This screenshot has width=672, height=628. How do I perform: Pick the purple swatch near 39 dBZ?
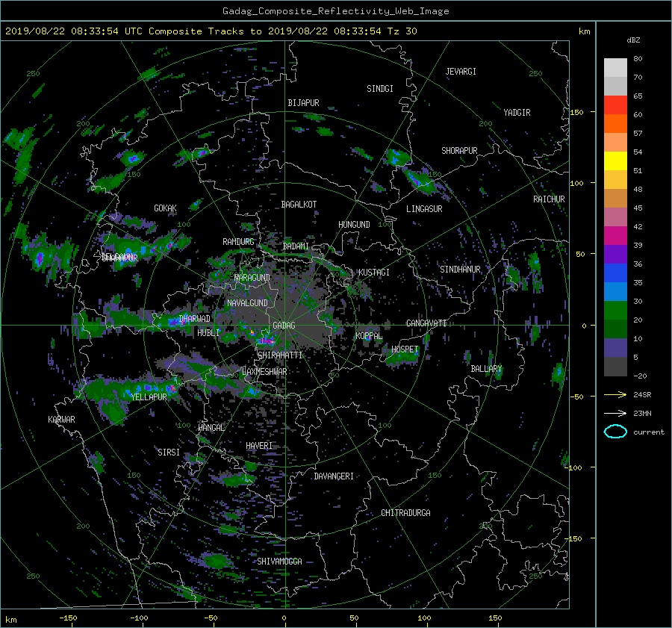click(x=615, y=254)
